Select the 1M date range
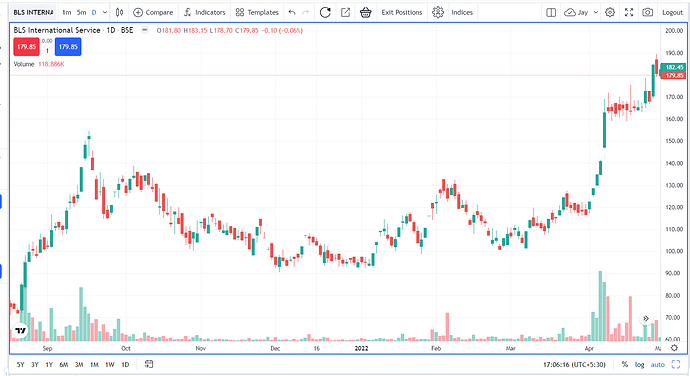This screenshot has height=376, width=690. [94, 365]
